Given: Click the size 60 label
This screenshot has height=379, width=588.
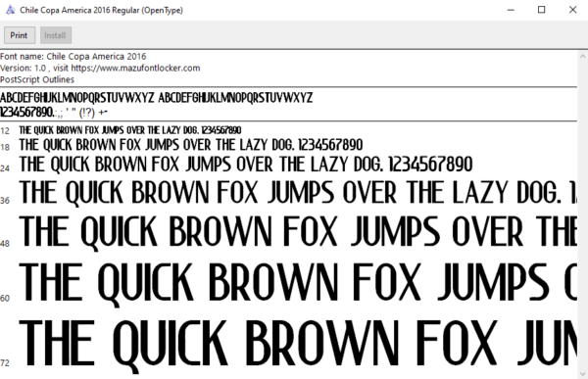Looking at the screenshot, I should click(x=5, y=299).
